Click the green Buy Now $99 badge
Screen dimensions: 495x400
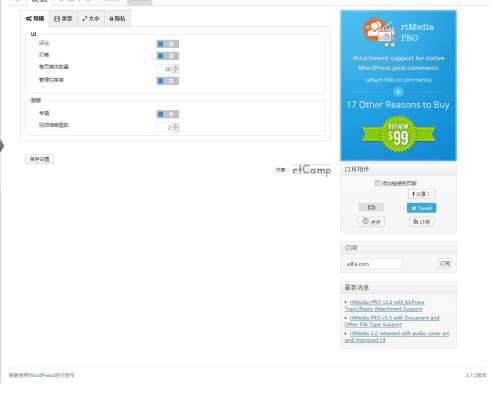[x=398, y=134]
